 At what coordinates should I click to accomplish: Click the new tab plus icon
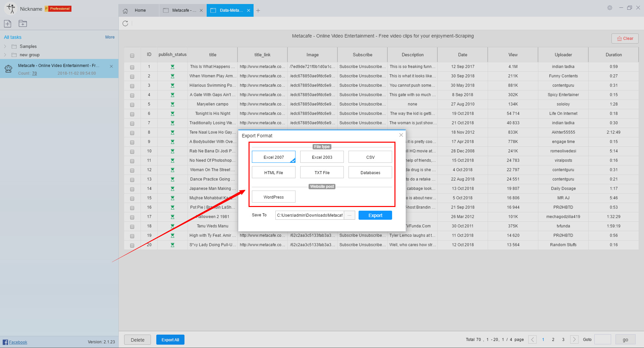tap(258, 11)
